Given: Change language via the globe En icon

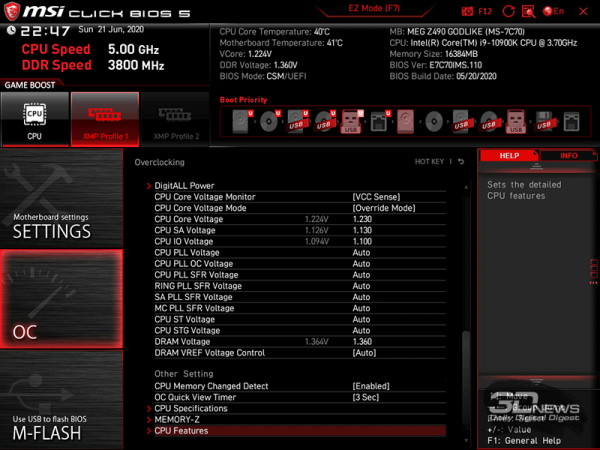Looking at the screenshot, I should click(x=554, y=10).
